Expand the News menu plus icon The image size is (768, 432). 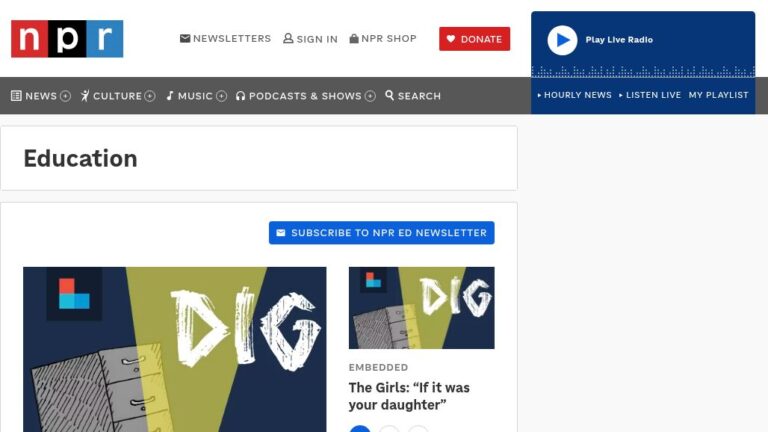coord(65,96)
